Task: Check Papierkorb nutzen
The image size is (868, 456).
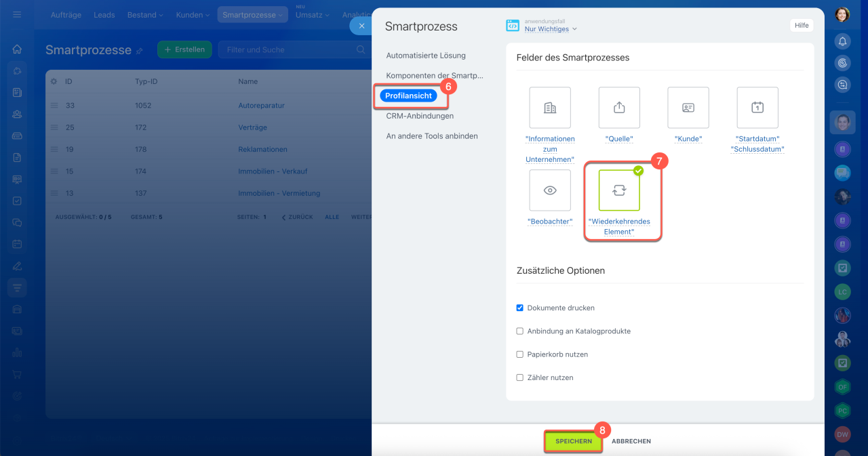Action: (520, 354)
